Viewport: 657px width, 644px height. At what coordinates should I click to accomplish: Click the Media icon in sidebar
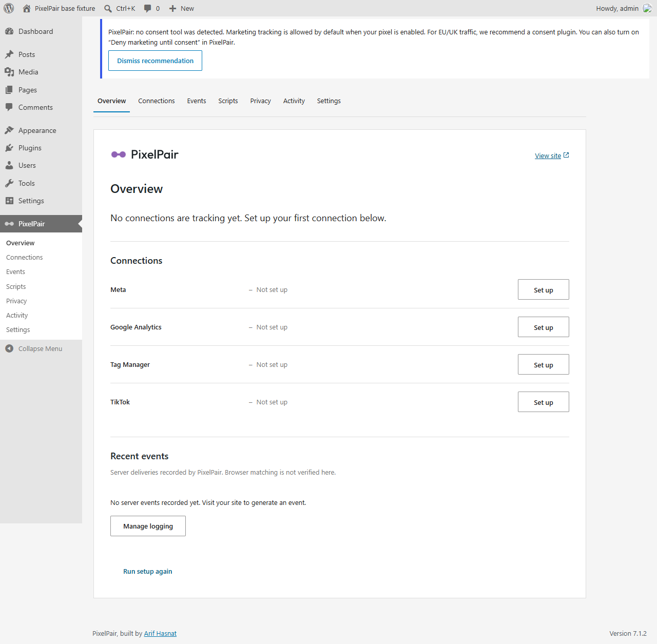pyautogui.click(x=9, y=72)
